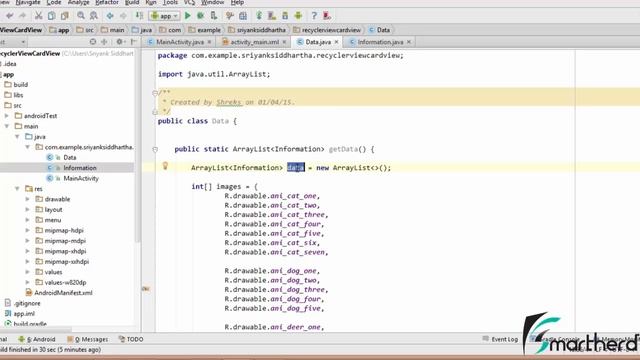Switch to activity_main.xml tab
Screen dimensions: 640x360
pos(254,42)
